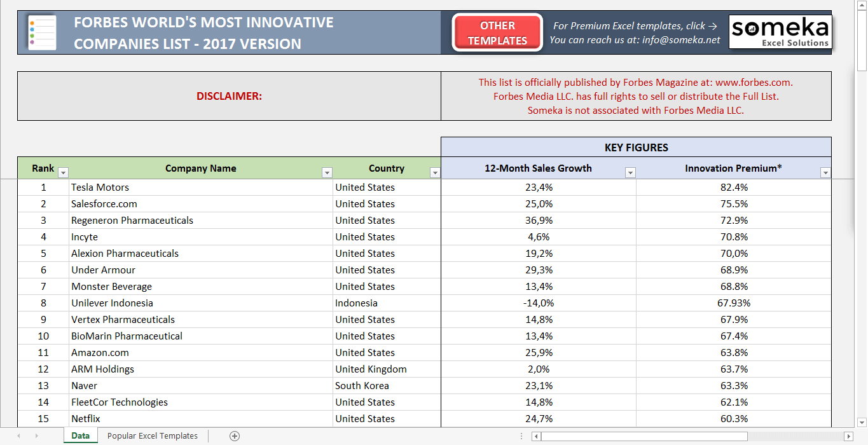Select the 4,6% sales growth cell
This screenshot has height=445, width=868.
[539, 237]
